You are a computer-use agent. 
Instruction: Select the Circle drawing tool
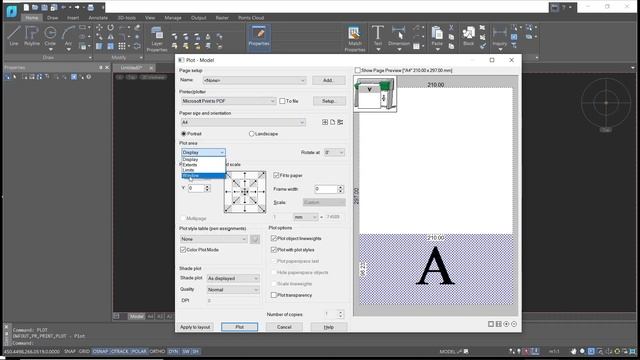click(50, 35)
